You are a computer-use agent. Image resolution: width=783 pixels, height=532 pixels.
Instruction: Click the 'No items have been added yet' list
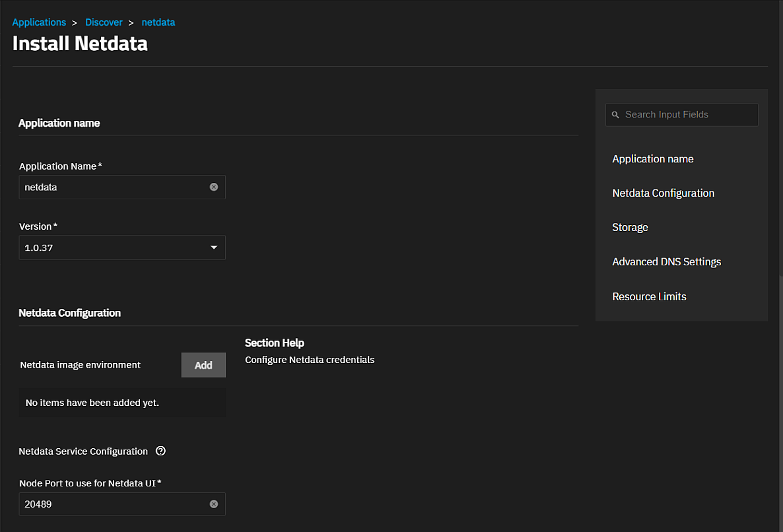(122, 403)
